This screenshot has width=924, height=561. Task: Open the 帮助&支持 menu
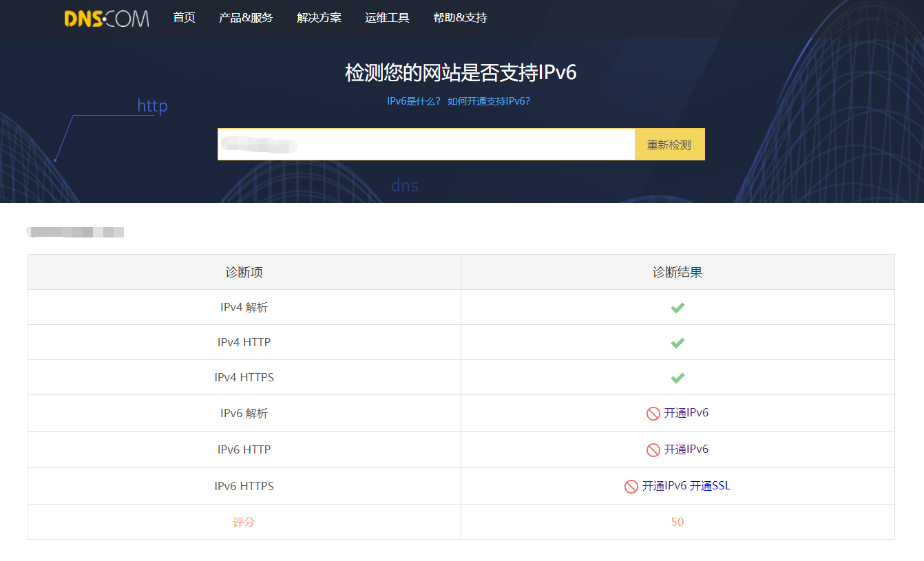[460, 18]
